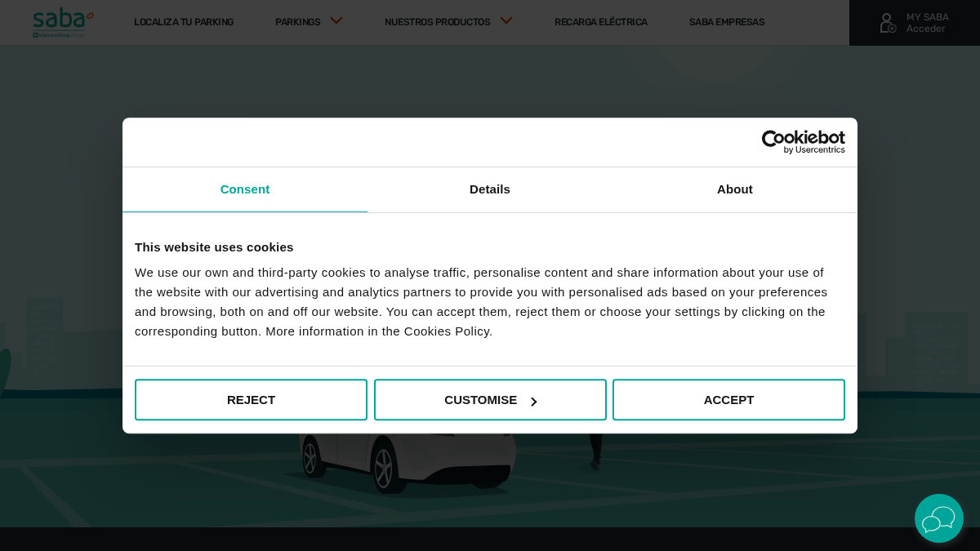Screen dimensions: 980x551
Task: Select the Consent tab
Action: (x=245, y=189)
